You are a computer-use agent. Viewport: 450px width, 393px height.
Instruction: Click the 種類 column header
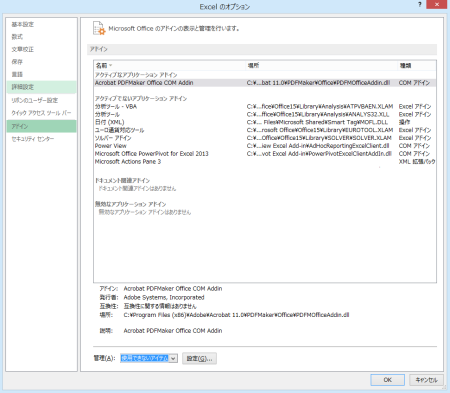pos(417,66)
